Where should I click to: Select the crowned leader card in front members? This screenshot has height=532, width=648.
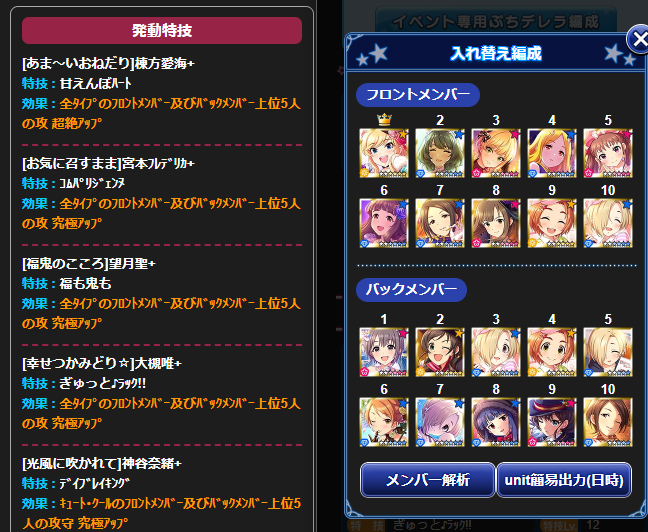click(x=384, y=153)
